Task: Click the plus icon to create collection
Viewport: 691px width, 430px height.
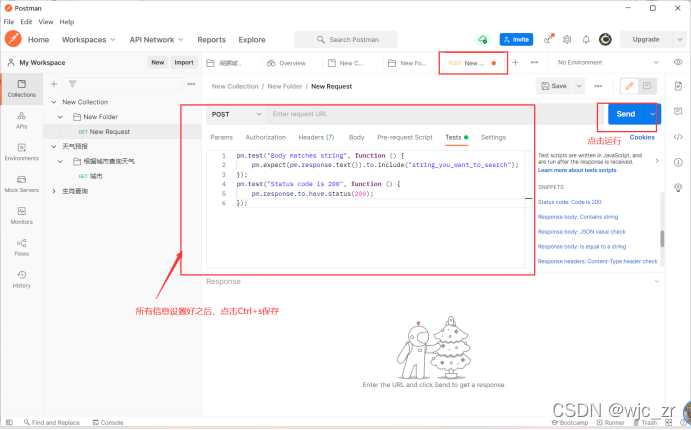Action: [x=54, y=84]
